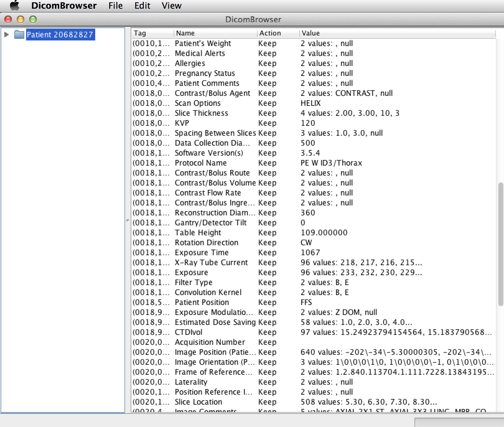The height and width of the screenshot is (427, 504).
Task: Select the Filter Type row
Action: coord(314,282)
